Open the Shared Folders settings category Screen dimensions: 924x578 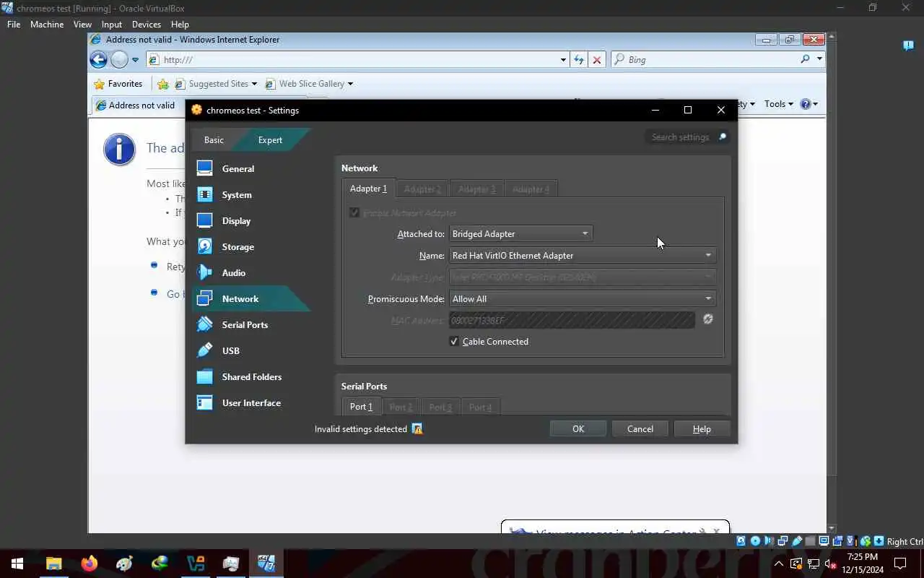point(251,376)
